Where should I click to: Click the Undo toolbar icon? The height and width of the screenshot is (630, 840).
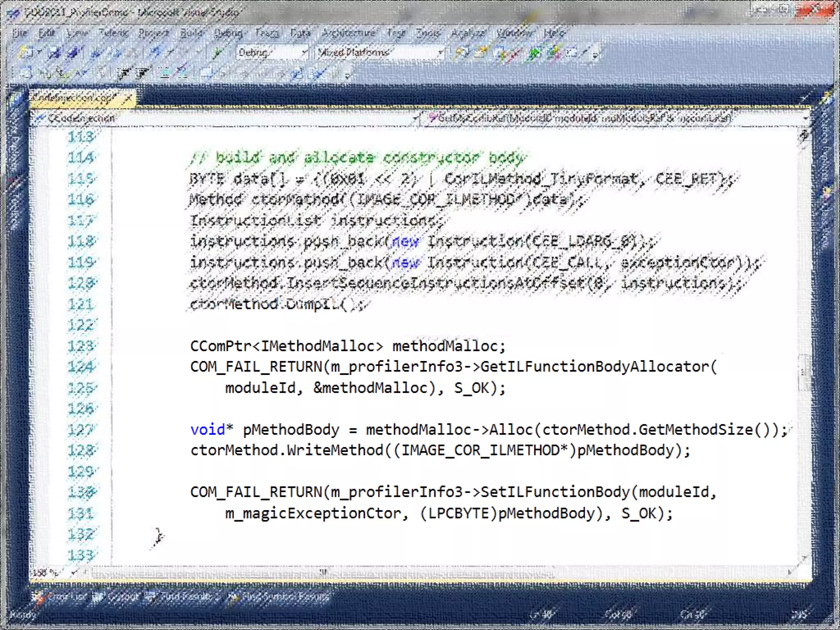click(156, 52)
